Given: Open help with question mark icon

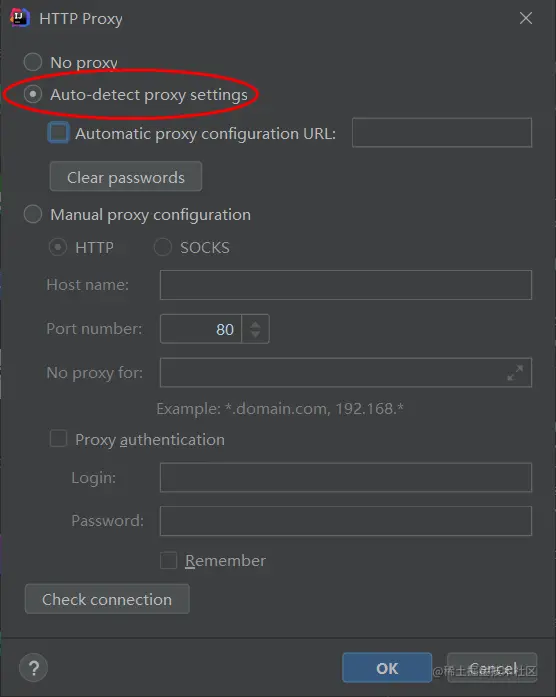Looking at the screenshot, I should point(33,668).
